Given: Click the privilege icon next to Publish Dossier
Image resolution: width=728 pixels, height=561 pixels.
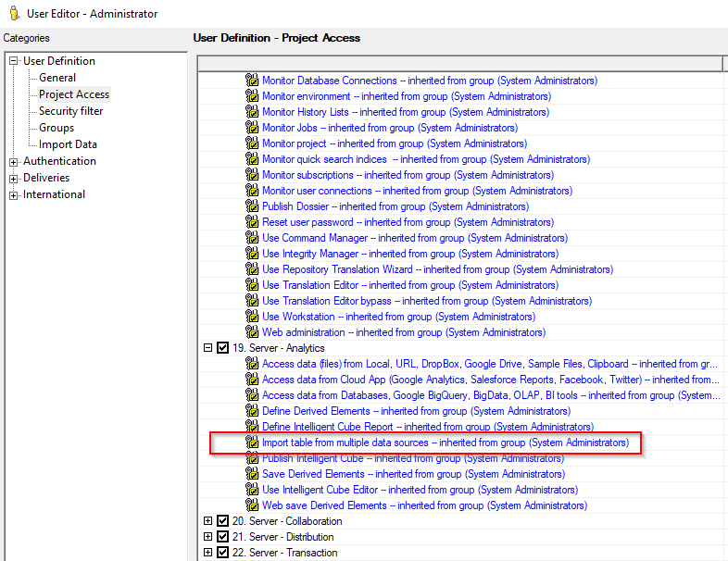Looking at the screenshot, I should (x=252, y=206).
